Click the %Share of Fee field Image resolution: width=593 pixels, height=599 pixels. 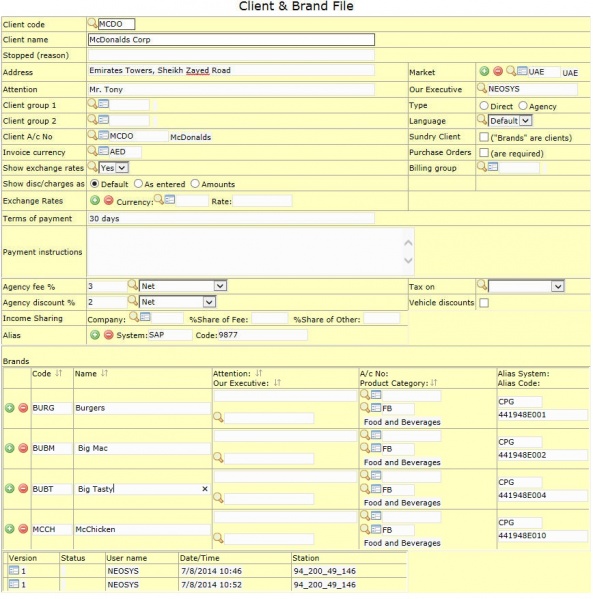[x=269, y=319]
